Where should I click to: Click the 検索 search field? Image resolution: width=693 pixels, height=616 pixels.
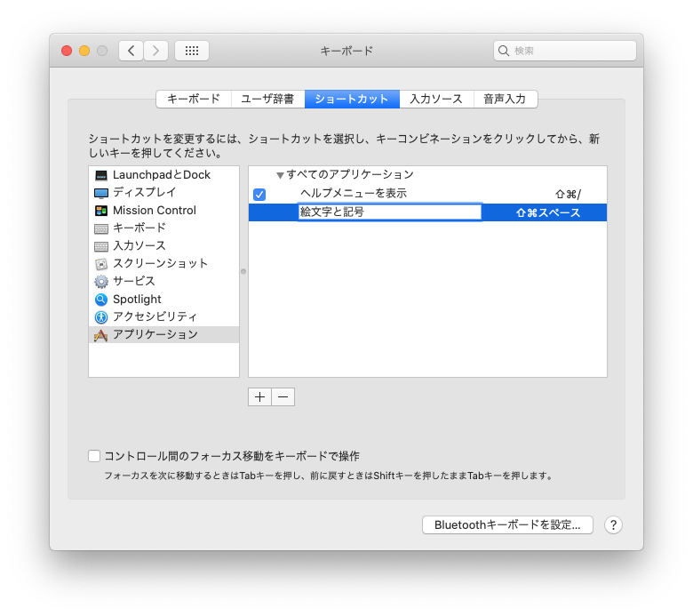[565, 51]
